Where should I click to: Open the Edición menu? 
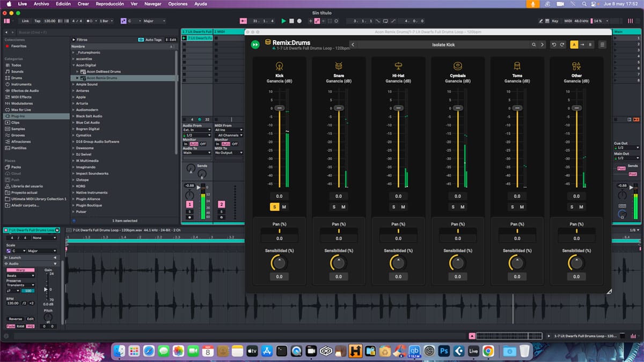[63, 4]
